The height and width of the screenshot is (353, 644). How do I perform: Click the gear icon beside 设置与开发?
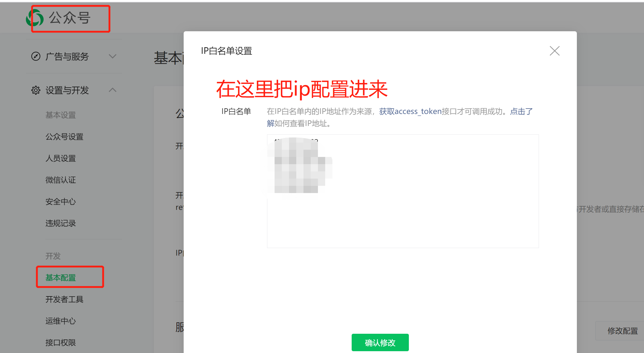36,90
